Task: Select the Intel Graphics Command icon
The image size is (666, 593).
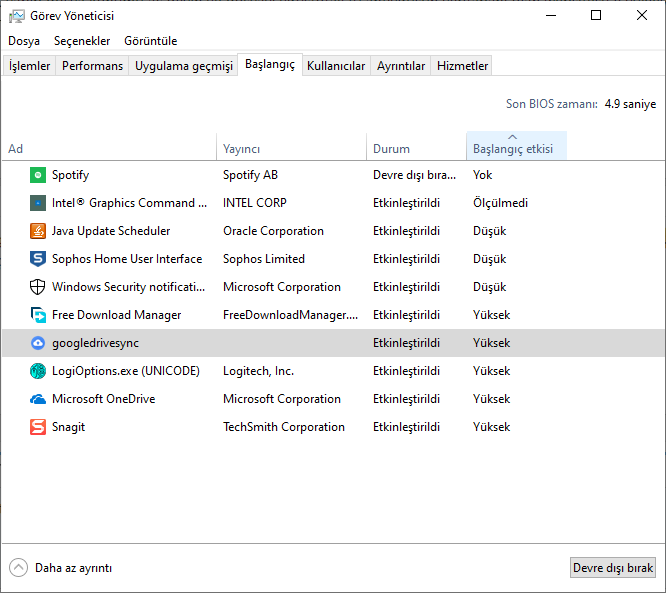Action: tap(38, 203)
